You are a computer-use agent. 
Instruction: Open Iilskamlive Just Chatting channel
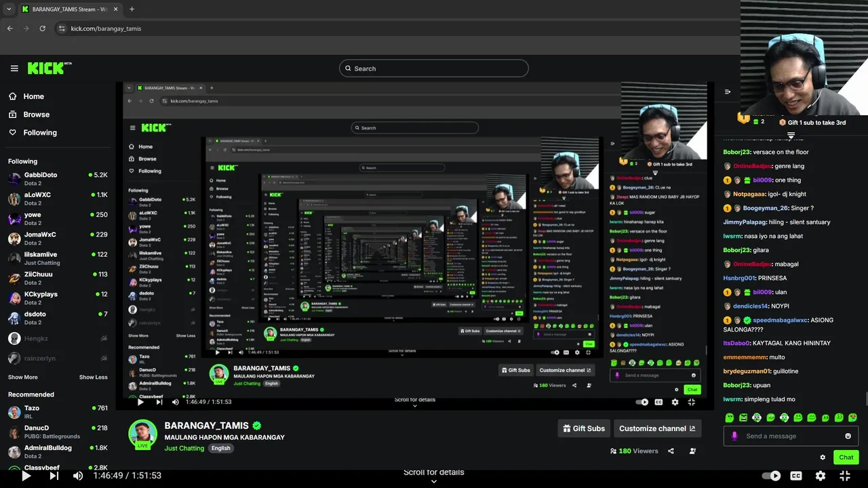pyautogui.click(x=58, y=258)
